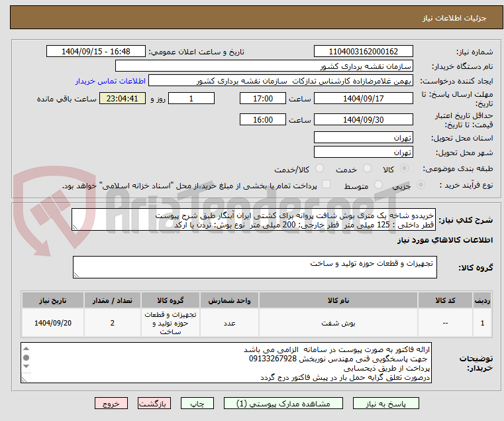Screen dimensions: 504x421
Task: Click the goods group cell in row 1
Action: (170, 323)
